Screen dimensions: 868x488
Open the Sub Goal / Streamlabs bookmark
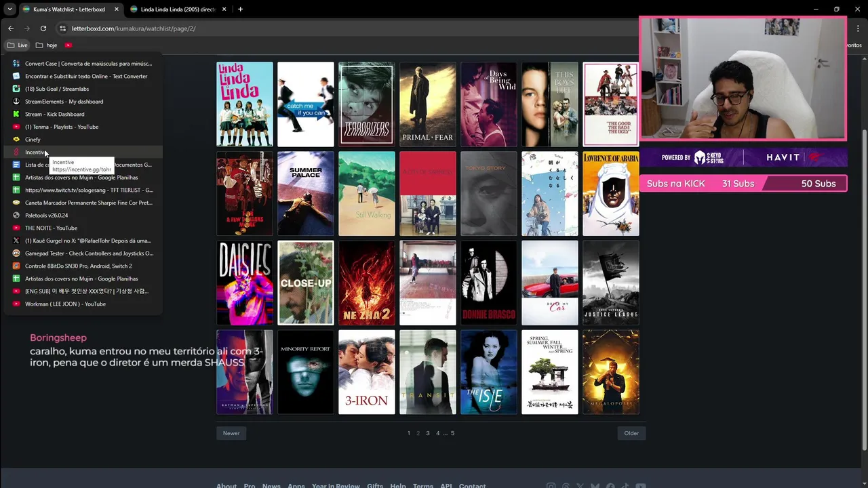point(83,89)
